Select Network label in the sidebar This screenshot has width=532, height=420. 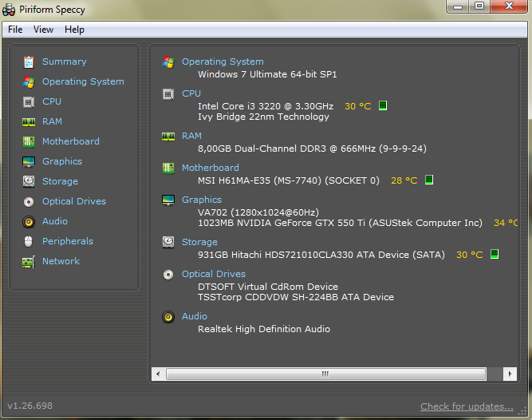tap(61, 261)
